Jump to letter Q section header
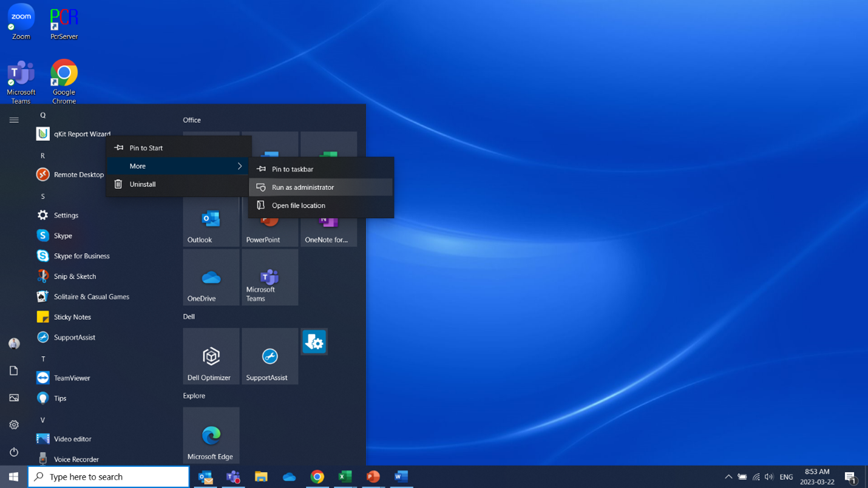The width and height of the screenshot is (868, 488). coord(43,115)
